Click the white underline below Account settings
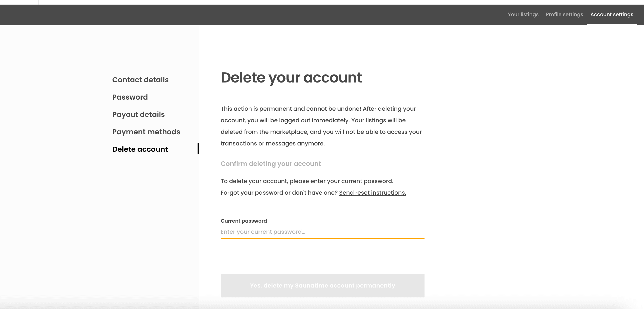The width and height of the screenshot is (644, 309). [611, 24]
